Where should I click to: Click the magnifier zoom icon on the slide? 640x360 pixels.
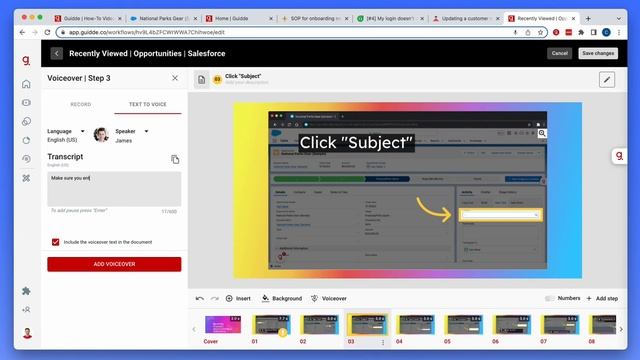(542, 133)
